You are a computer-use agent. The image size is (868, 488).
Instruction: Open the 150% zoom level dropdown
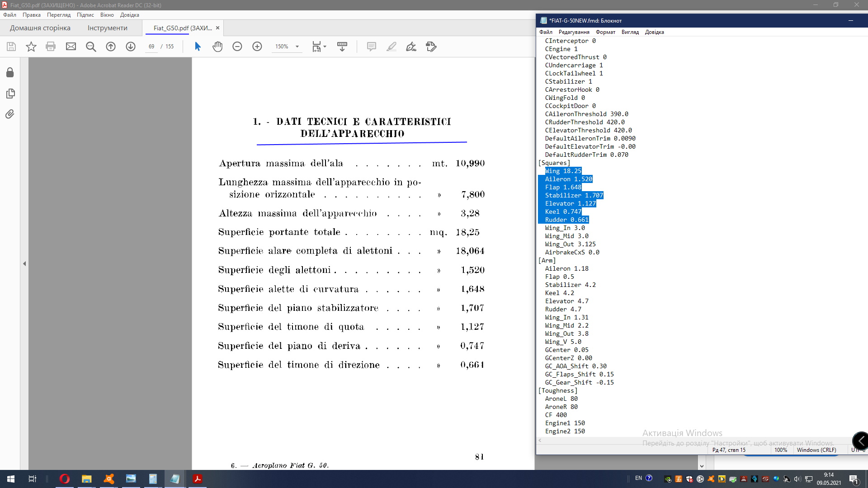pos(297,47)
